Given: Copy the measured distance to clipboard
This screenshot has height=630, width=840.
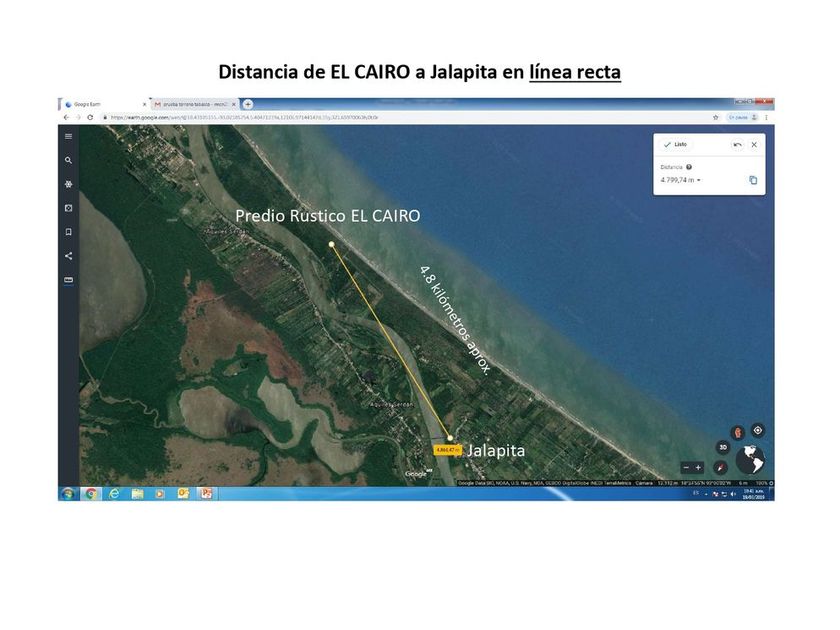Looking at the screenshot, I should [x=753, y=180].
